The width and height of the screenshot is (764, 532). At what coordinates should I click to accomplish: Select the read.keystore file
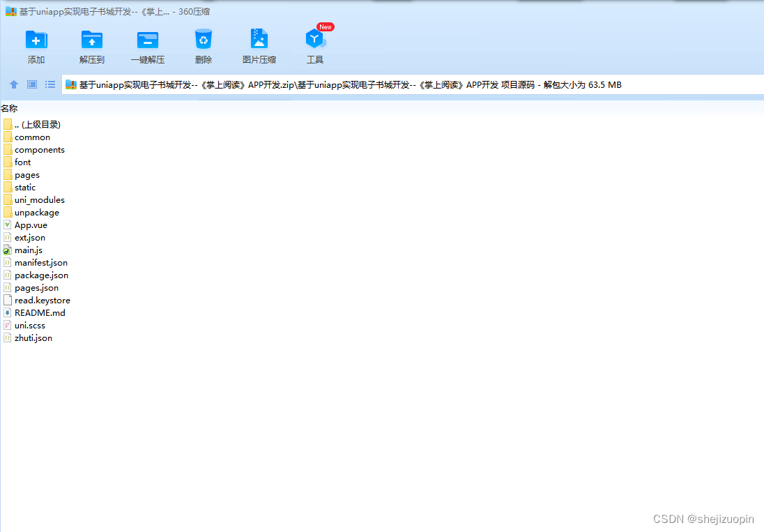37,301
